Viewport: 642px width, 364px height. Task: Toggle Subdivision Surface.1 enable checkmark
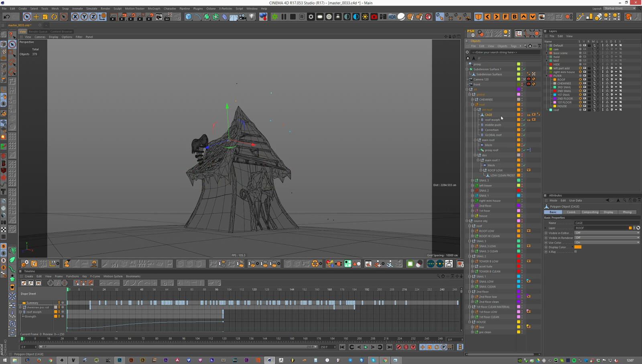coord(524,69)
